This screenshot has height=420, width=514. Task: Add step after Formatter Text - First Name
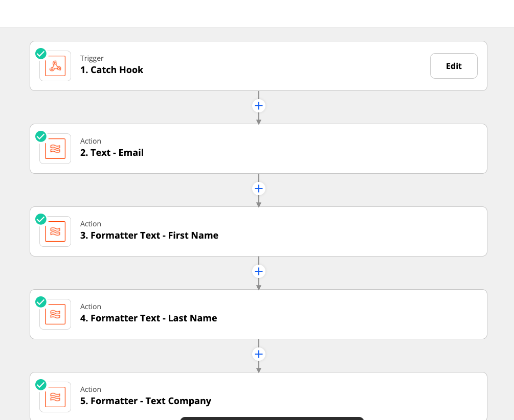click(x=259, y=271)
